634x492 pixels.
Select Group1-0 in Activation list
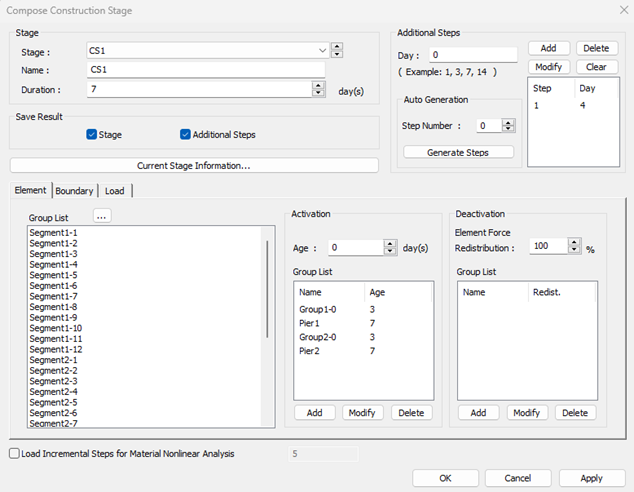[x=363, y=309]
